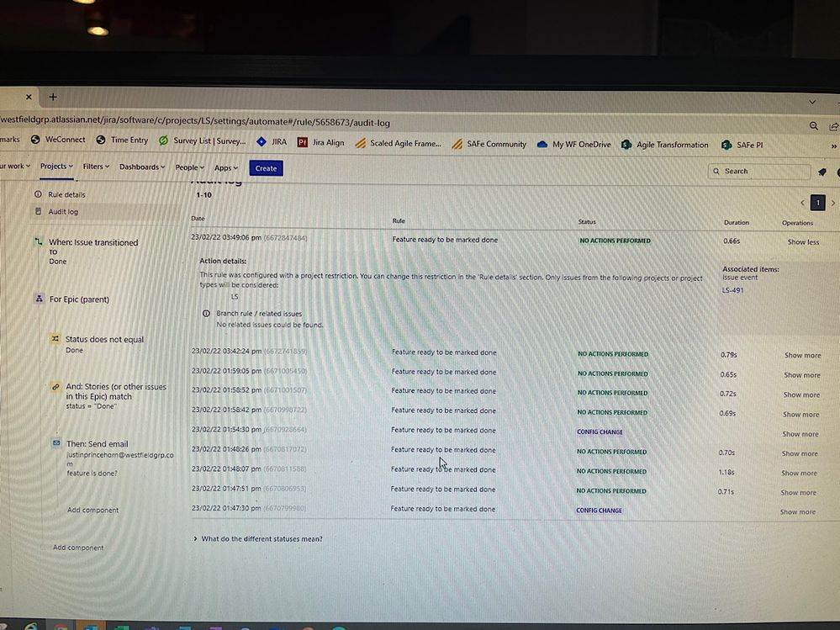Open the SAFe Community bookmark

[x=489, y=144]
